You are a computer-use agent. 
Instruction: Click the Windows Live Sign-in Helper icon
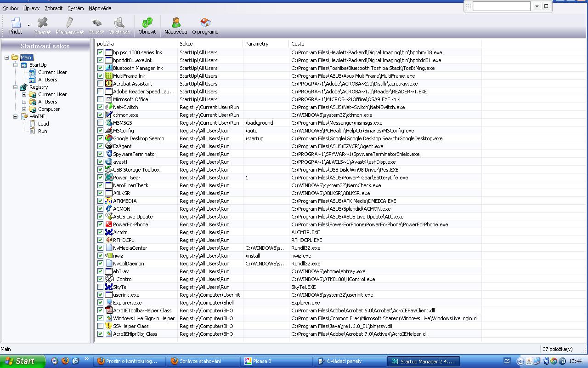(109, 318)
